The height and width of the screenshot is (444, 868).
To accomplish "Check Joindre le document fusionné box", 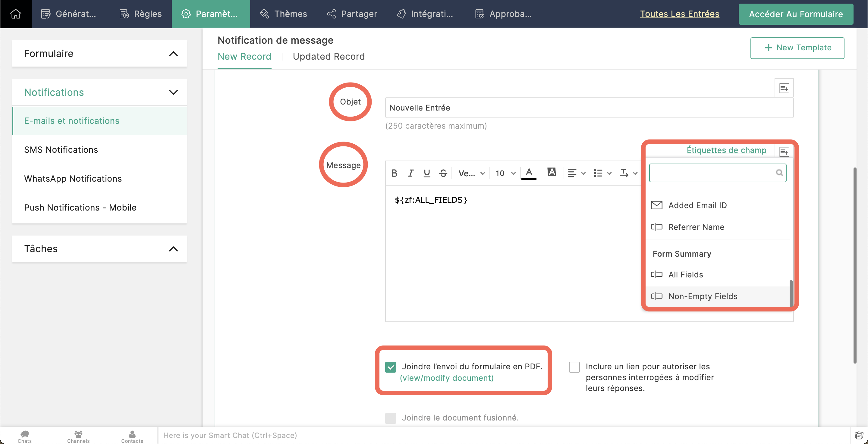I will click(x=391, y=418).
